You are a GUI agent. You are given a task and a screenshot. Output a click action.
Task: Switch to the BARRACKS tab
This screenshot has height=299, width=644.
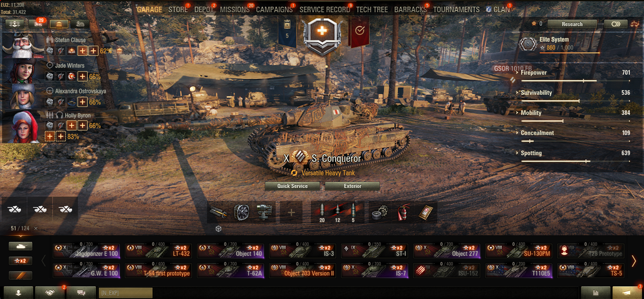pos(410,9)
